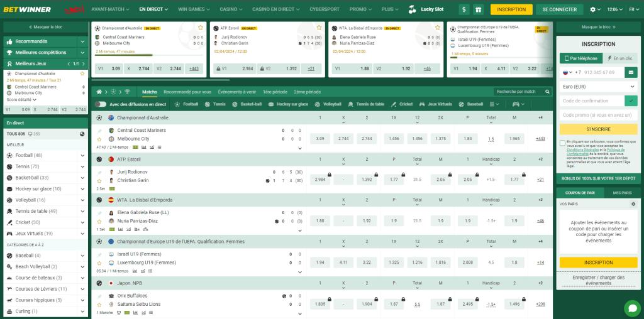Check the terms and conditions checkbox
Screen dimensions: 644x319
tap(562, 143)
